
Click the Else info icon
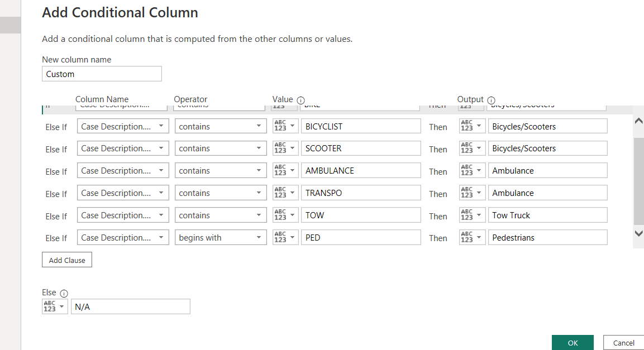(64, 294)
